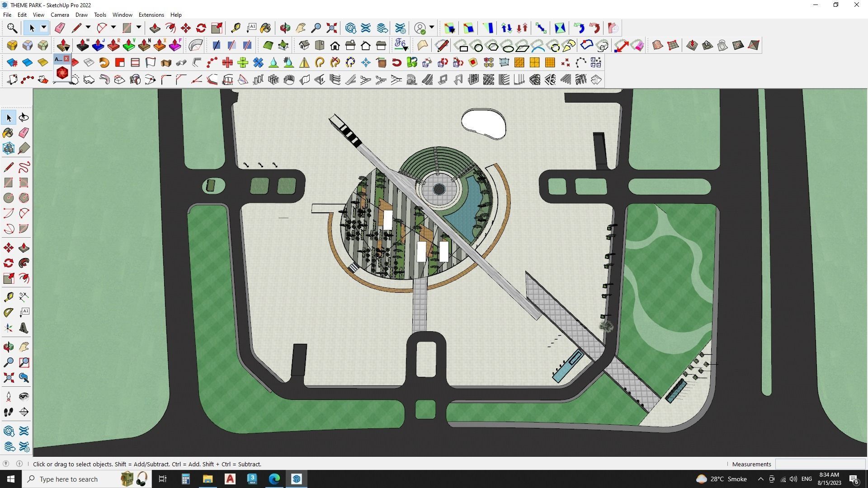Image resolution: width=868 pixels, height=488 pixels.
Task: Select the Section Plane tool in left toolbar
Action: 24,412
